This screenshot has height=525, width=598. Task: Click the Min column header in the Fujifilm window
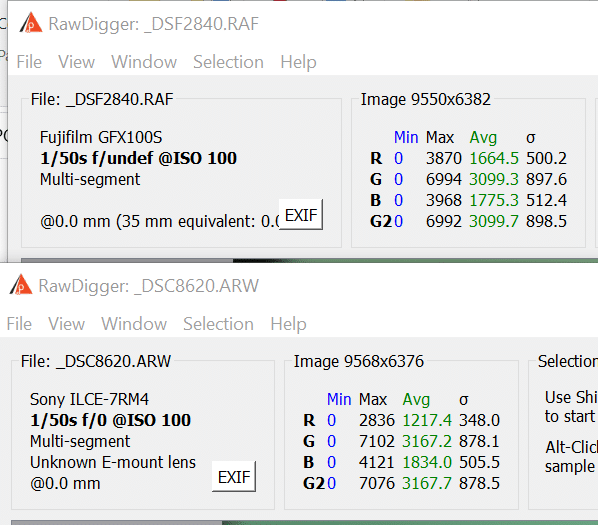click(x=406, y=137)
